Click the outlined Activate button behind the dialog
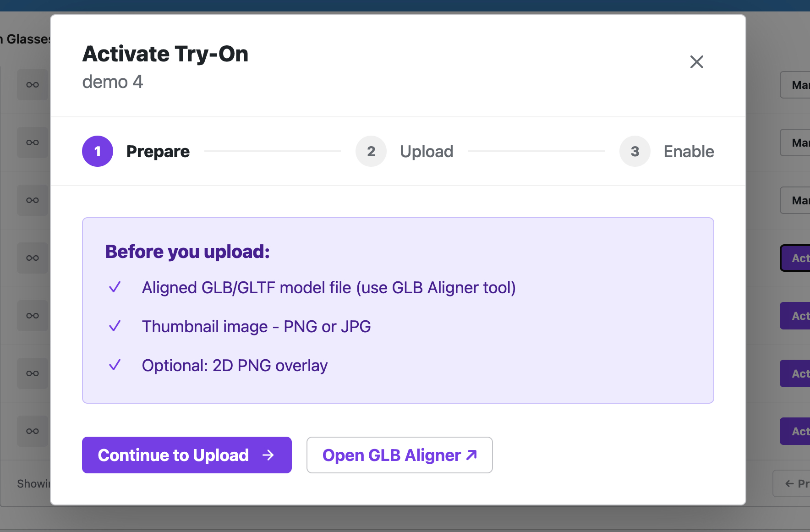This screenshot has height=532, width=810. pyautogui.click(x=795, y=258)
